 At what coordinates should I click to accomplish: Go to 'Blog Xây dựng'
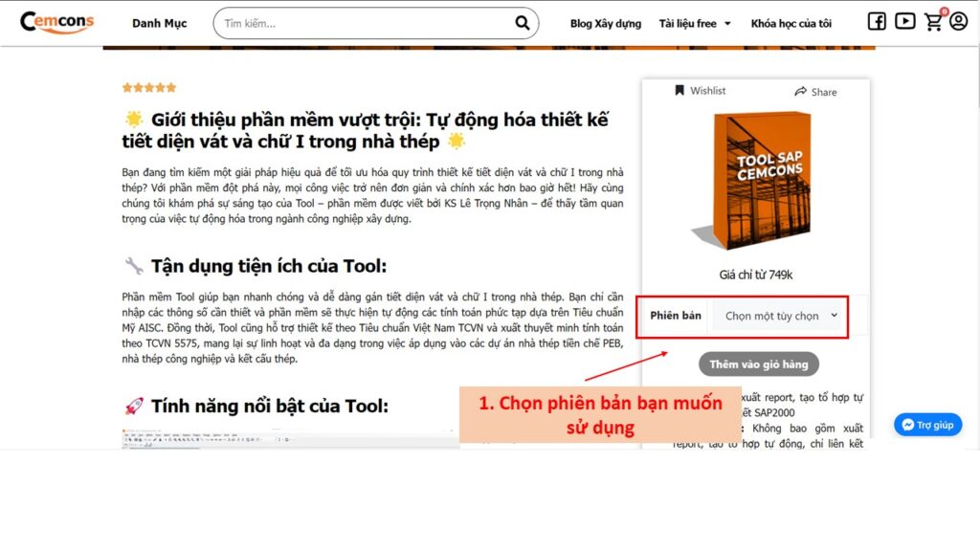(x=605, y=23)
